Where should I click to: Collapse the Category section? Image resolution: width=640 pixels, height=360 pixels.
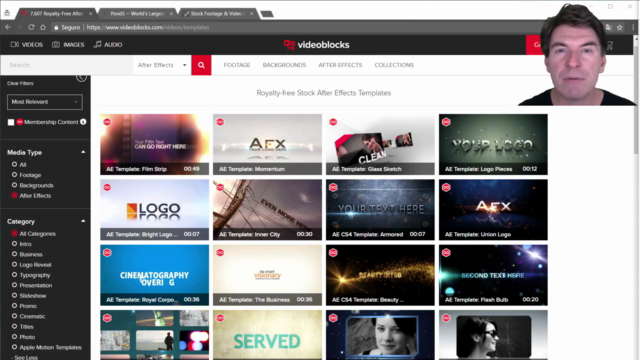83,221
